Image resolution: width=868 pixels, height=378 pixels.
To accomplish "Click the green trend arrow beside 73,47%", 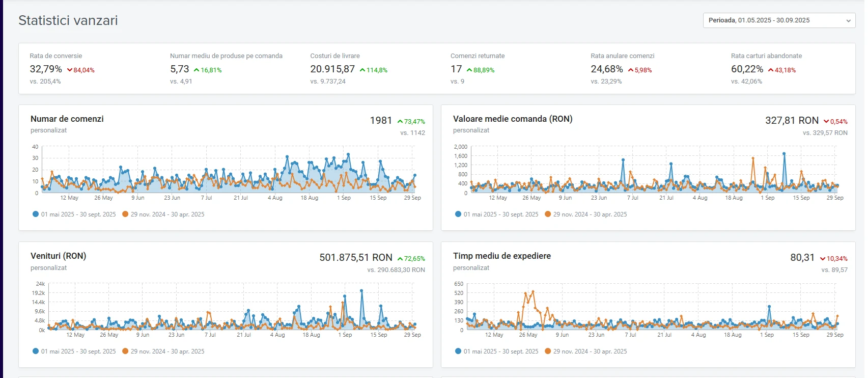I will [x=400, y=122].
